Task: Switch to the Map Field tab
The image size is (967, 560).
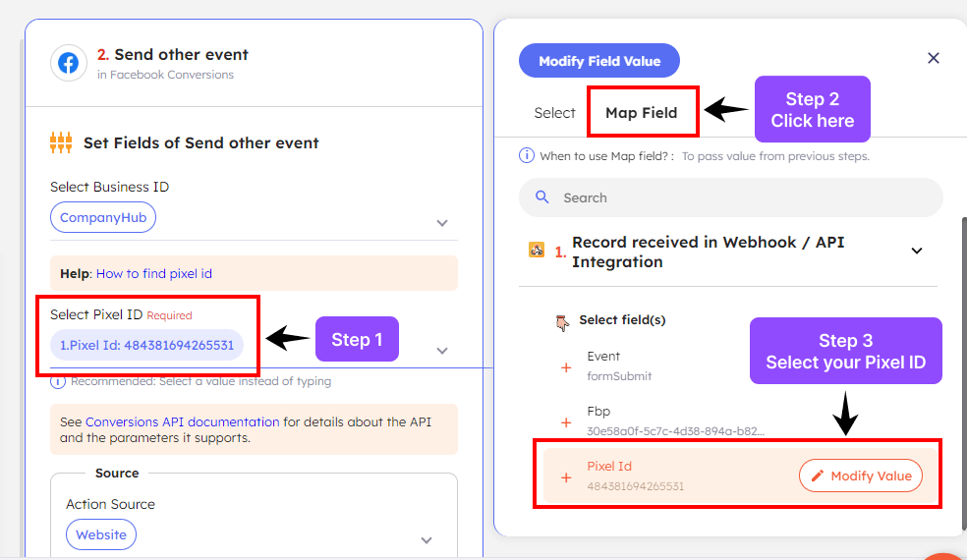Action: pos(641,113)
